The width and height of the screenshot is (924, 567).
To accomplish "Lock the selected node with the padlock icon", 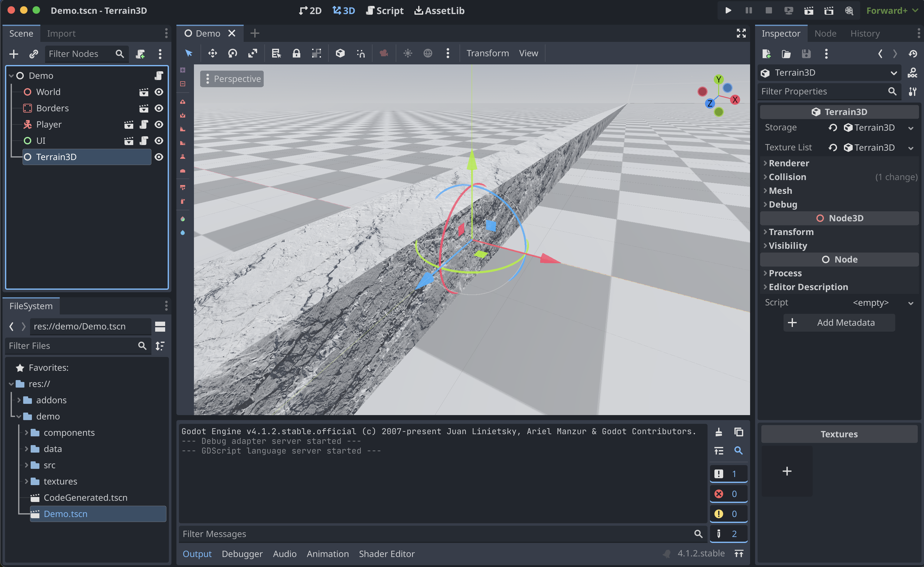I will point(296,53).
